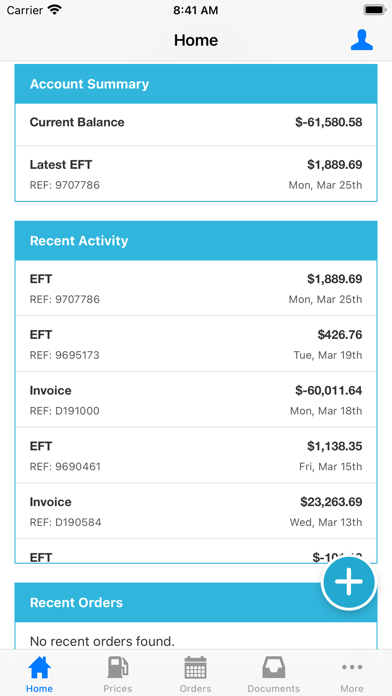This screenshot has height=696, width=392.
Task: Select EFT entry REF 9690461
Action: (196, 455)
